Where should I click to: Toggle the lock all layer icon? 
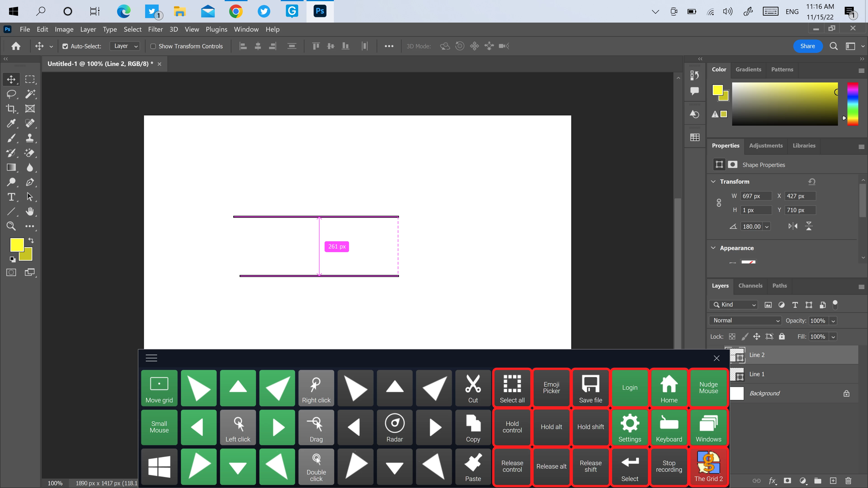pos(782,336)
